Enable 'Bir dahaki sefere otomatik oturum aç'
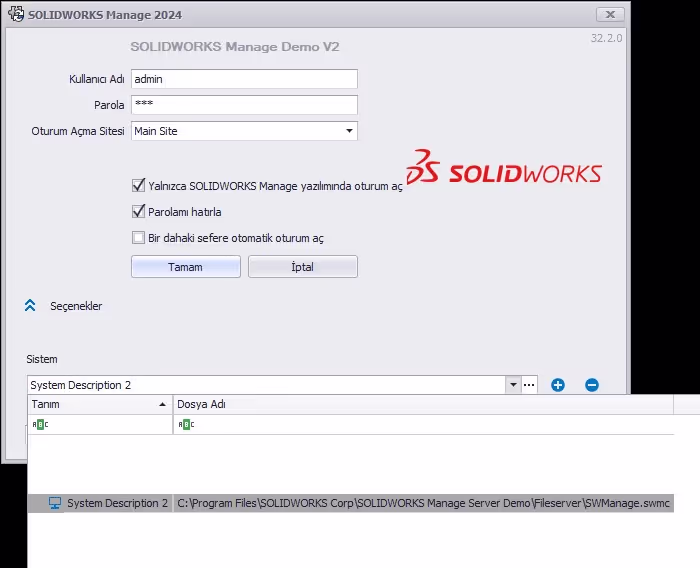The image size is (700, 568). [x=138, y=237]
